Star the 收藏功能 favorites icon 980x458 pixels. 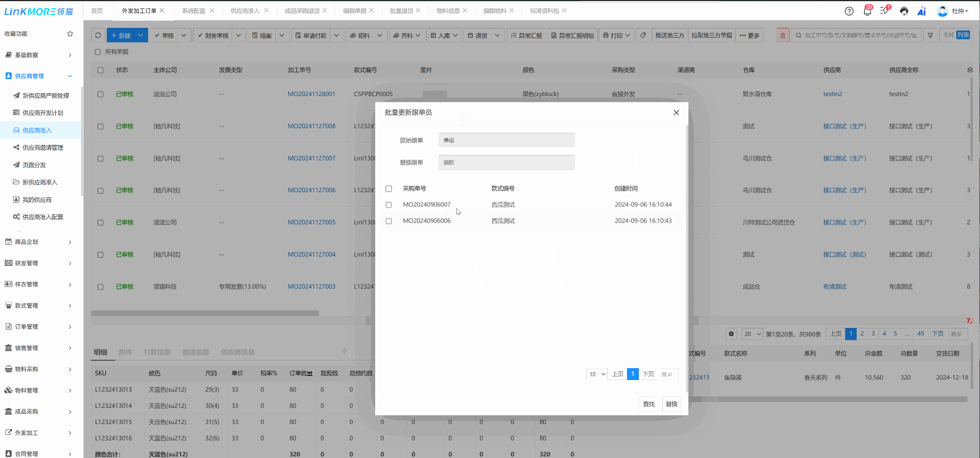[x=70, y=34]
